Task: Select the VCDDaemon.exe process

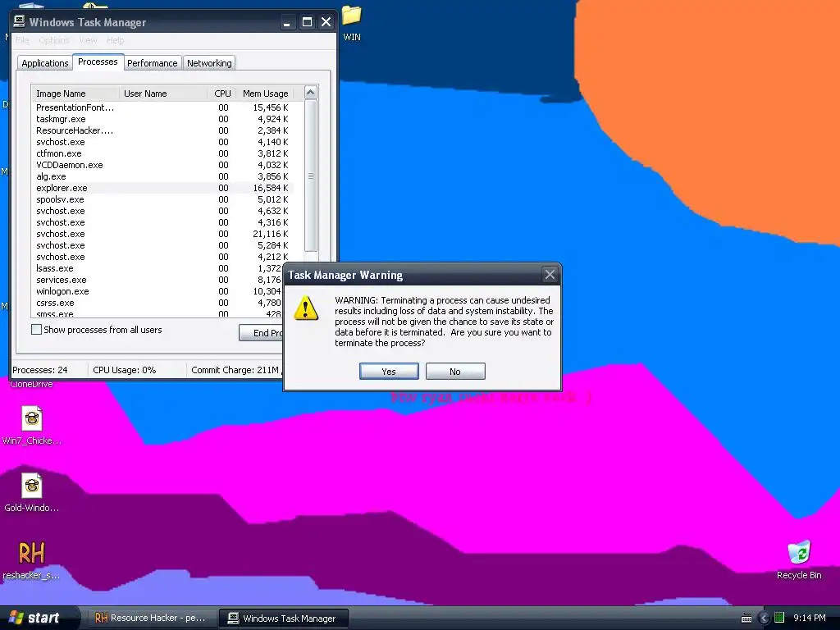Action: [x=162, y=165]
